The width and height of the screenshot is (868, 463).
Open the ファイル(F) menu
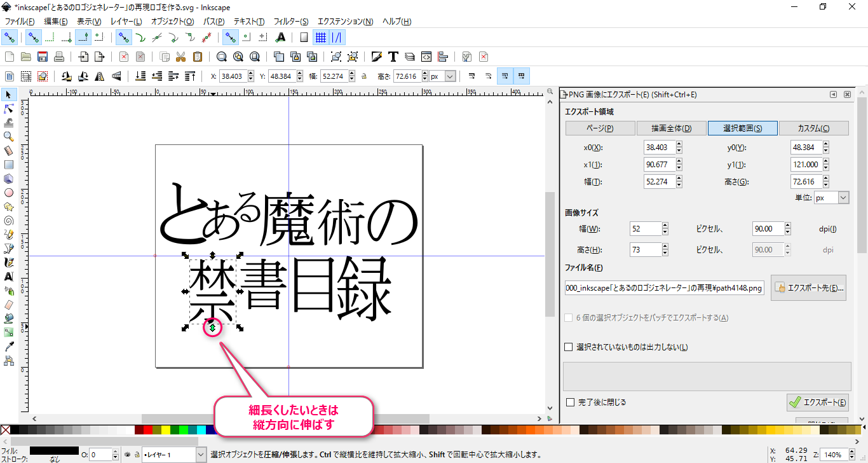(x=20, y=22)
